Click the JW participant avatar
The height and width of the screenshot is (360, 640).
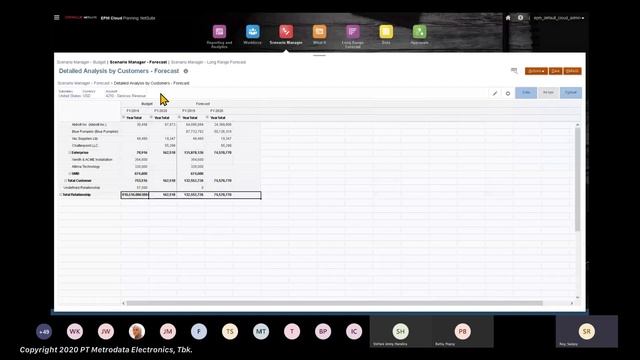point(106,331)
